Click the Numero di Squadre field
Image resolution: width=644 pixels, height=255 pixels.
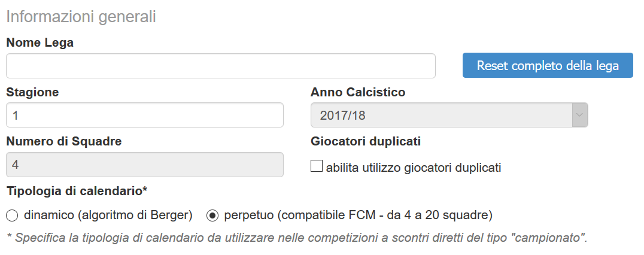click(144, 165)
